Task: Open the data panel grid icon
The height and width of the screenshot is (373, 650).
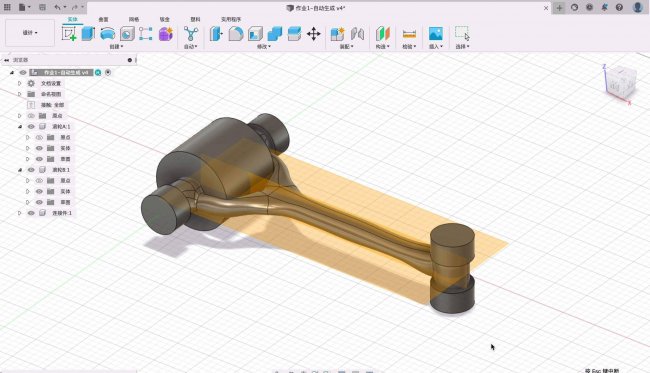Action: (7, 7)
